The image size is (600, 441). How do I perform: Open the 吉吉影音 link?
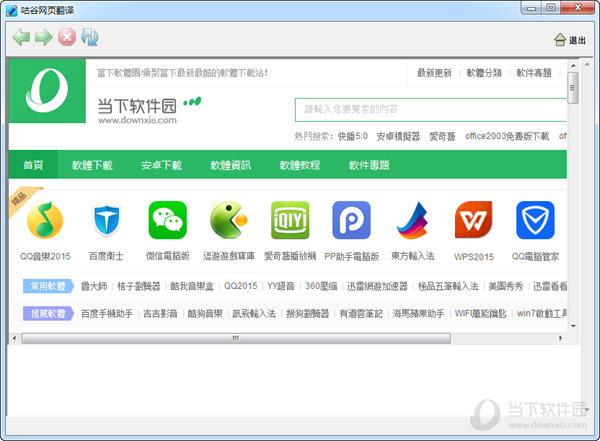click(x=160, y=314)
